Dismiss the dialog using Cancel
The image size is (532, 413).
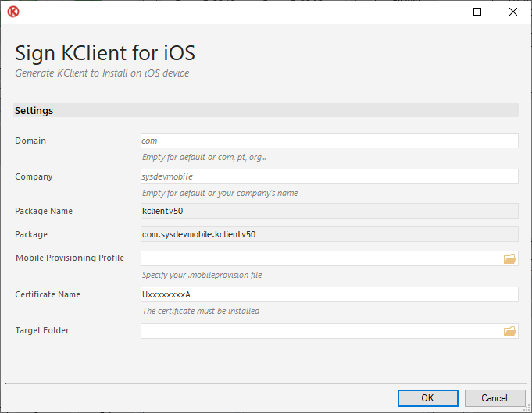tap(495, 397)
